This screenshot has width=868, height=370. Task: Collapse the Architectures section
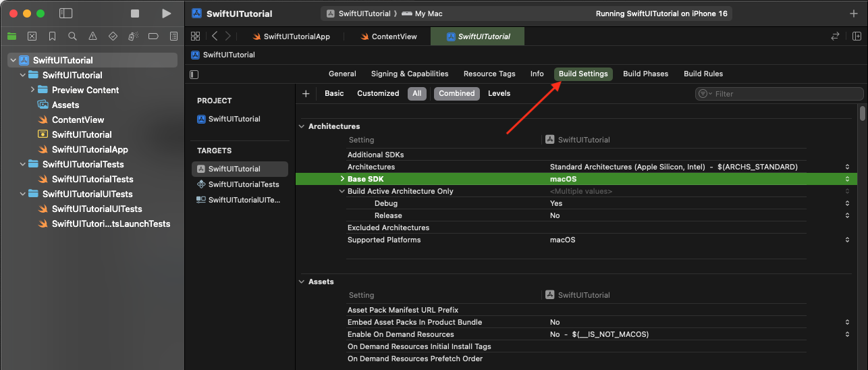point(301,126)
